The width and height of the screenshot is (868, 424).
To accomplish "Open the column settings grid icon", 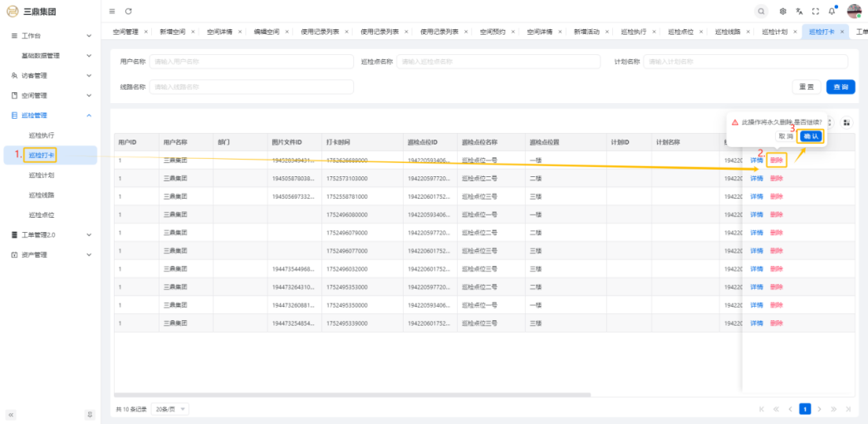I will point(846,122).
